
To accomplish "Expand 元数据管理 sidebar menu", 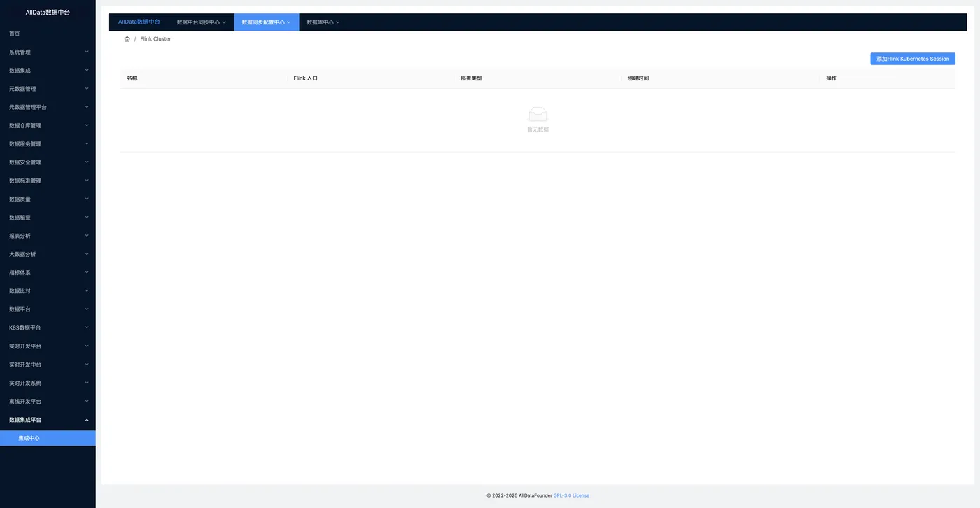I will 48,89.
